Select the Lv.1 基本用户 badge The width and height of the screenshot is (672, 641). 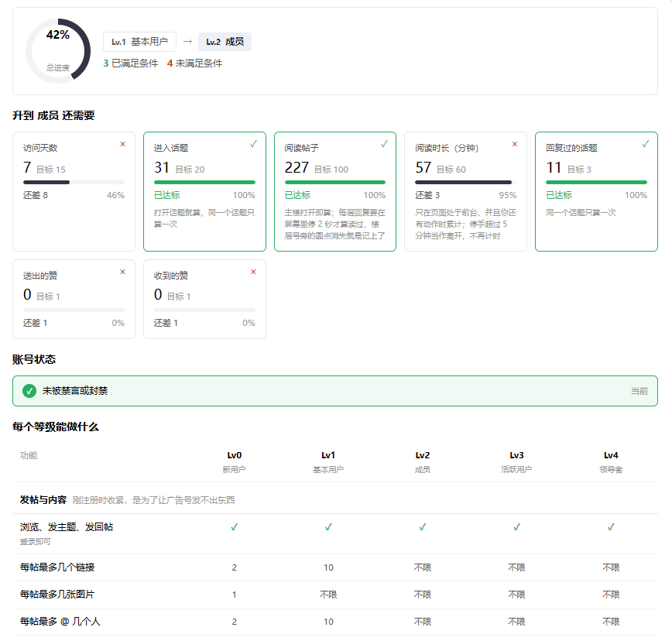pos(139,42)
